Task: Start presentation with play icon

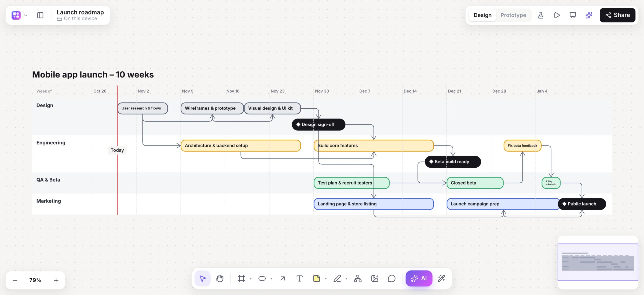Action: tap(557, 15)
